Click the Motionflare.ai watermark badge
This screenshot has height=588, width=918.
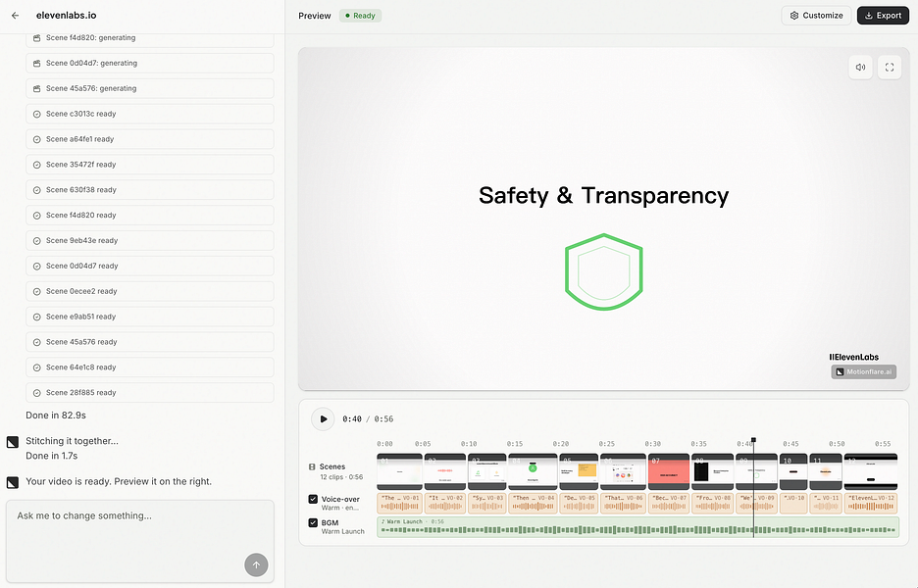(x=863, y=372)
